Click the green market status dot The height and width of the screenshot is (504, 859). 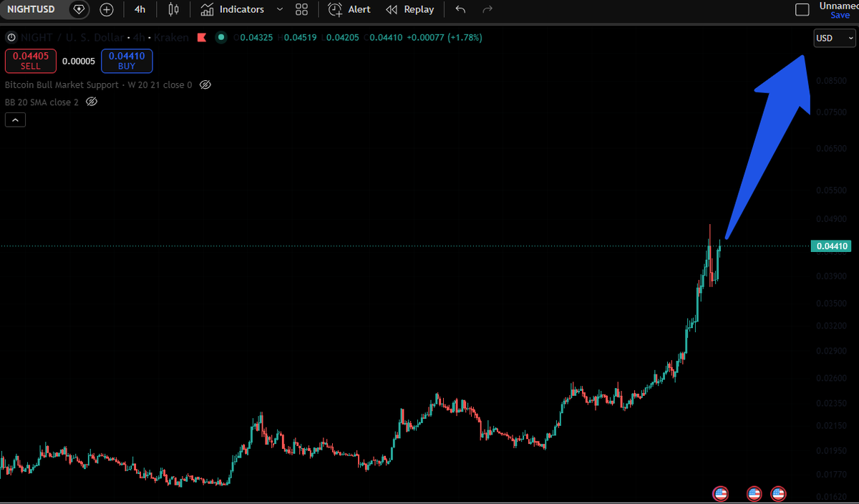coord(220,37)
